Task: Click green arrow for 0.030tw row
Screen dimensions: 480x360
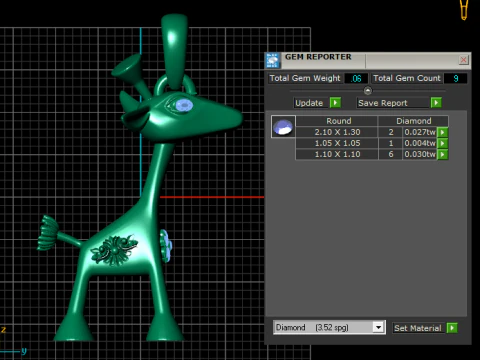Action: pos(443,154)
